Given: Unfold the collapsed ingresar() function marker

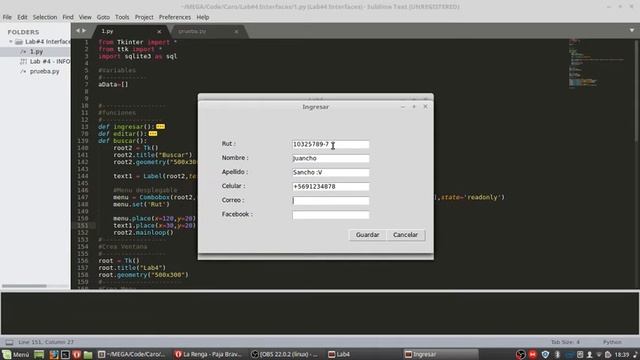Looking at the screenshot, I should (x=160, y=127).
